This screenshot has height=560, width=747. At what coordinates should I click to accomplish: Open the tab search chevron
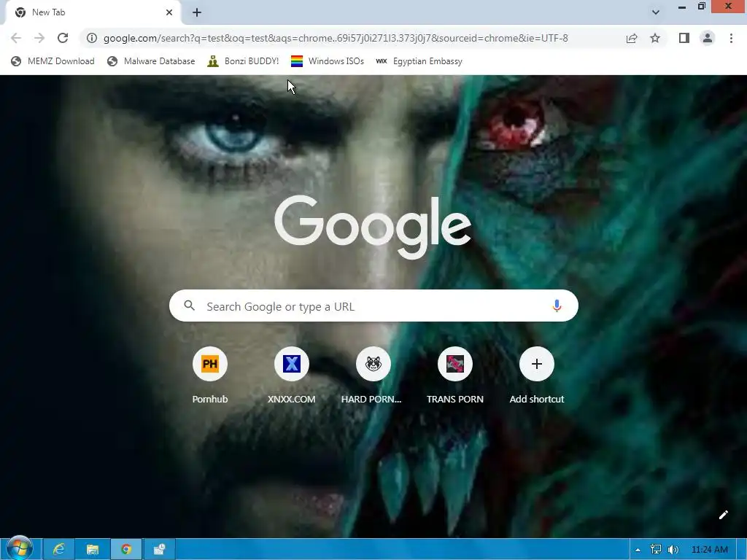pyautogui.click(x=656, y=12)
